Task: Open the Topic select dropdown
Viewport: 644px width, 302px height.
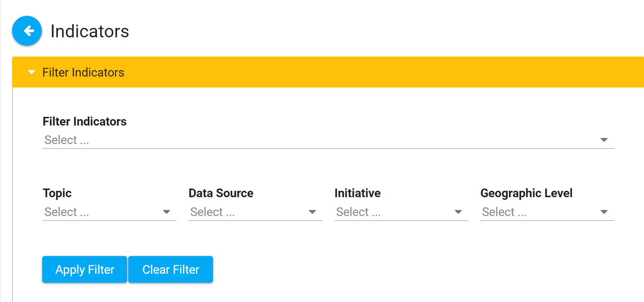Action: pyautogui.click(x=109, y=212)
